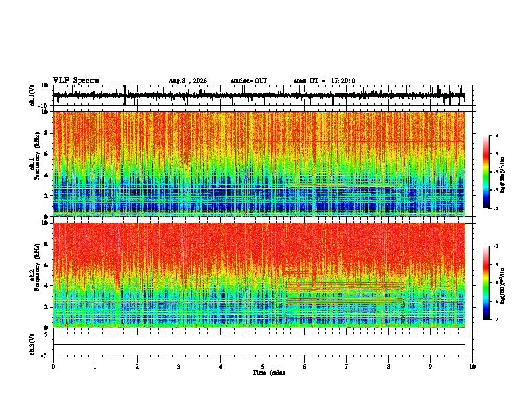Screen dimensions: 532x411
Task: Click the ch.1 voltage waveform trace panel
Action: 263,95
